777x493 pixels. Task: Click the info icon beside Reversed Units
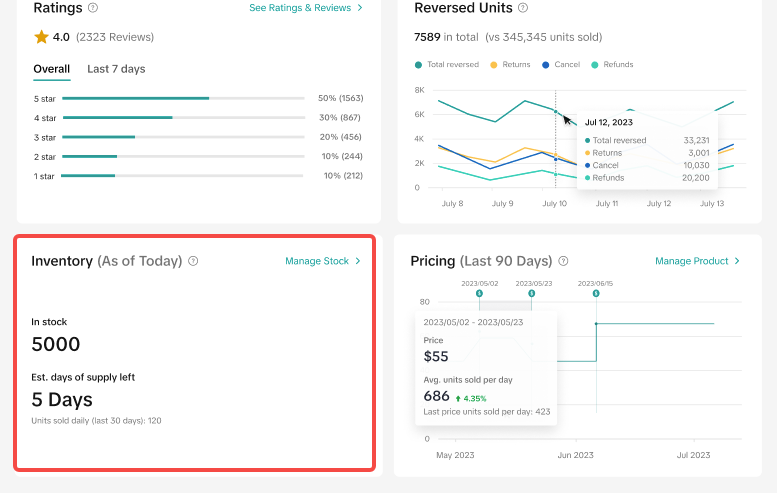[524, 8]
